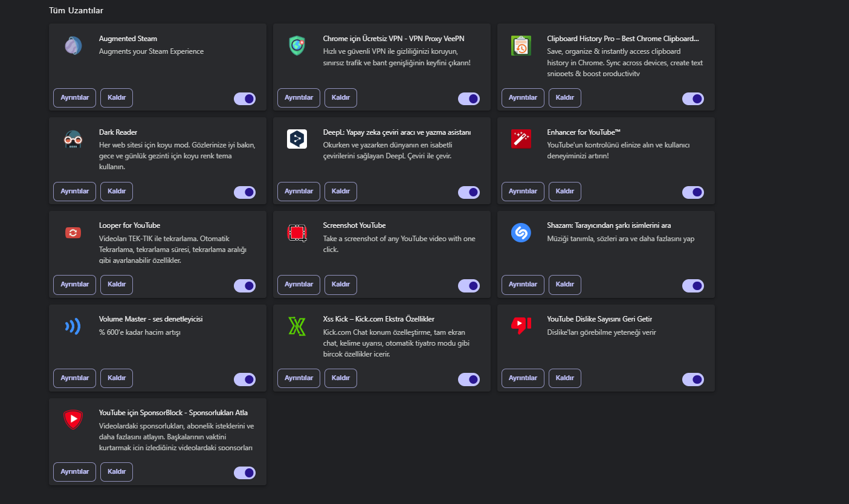Show YouTube Dislike extension Ayrıntılar
Viewport: 849px width, 504px height.
(523, 378)
